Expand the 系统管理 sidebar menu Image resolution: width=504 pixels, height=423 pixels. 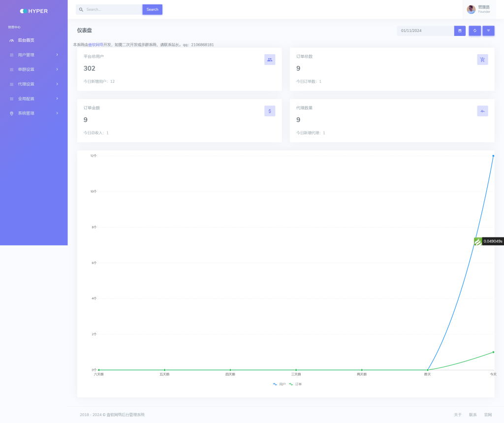pyautogui.click(x=33, y=113)
